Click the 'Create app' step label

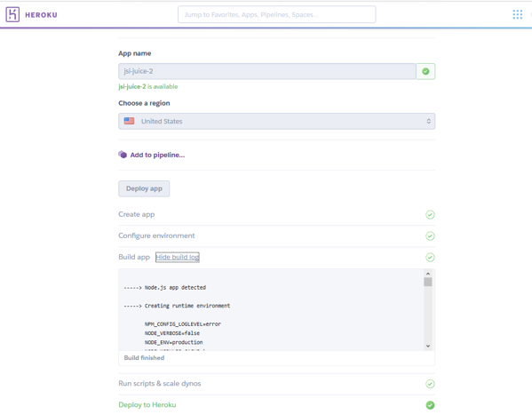tap(137, 214)
